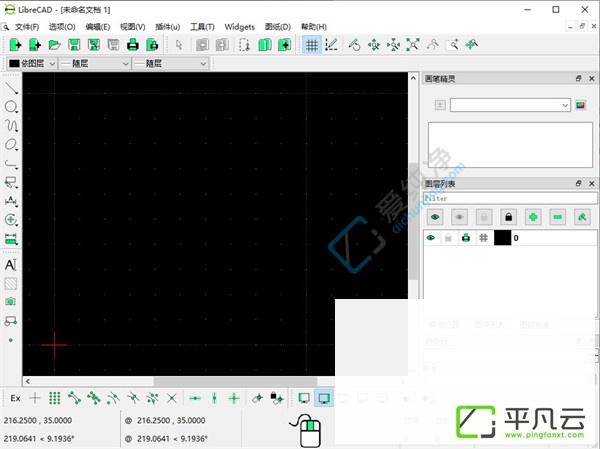Click auto zoom icon

point(413,45)
